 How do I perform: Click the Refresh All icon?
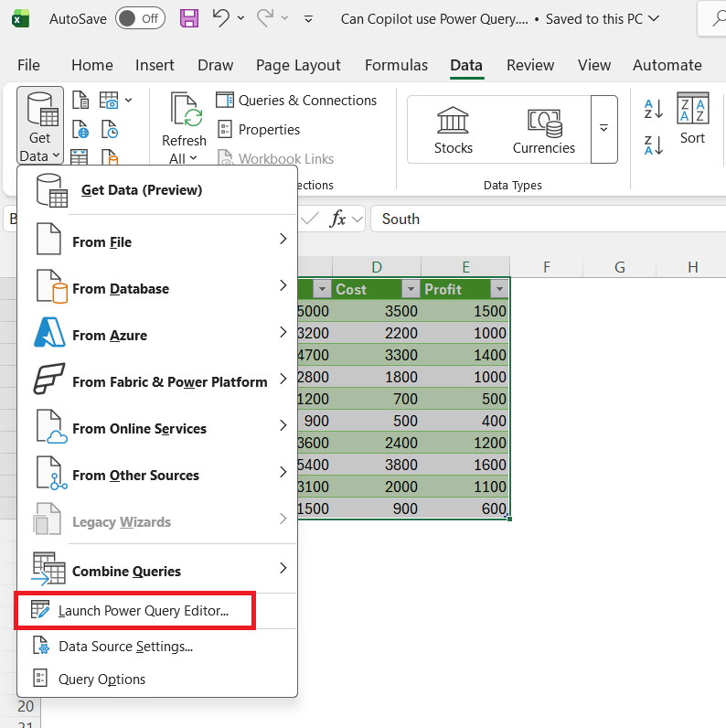point(187,110)
